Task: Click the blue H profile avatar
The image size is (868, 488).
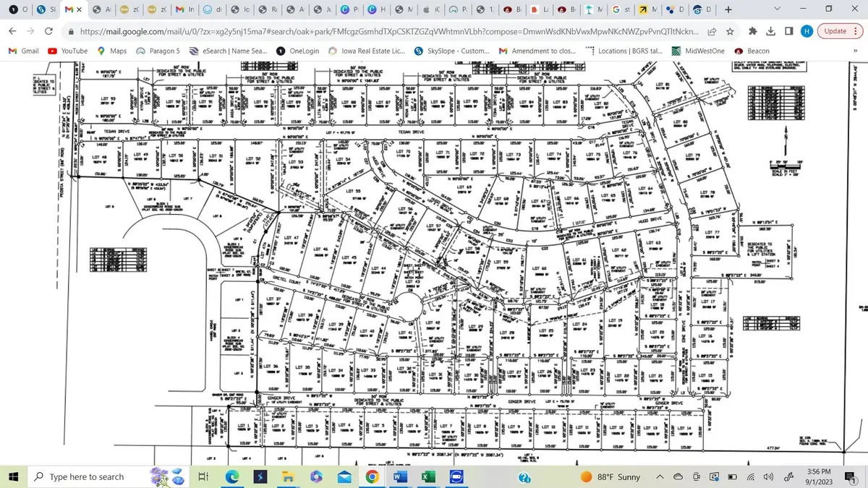Action: pyautogui.click(x=807, y=32)
